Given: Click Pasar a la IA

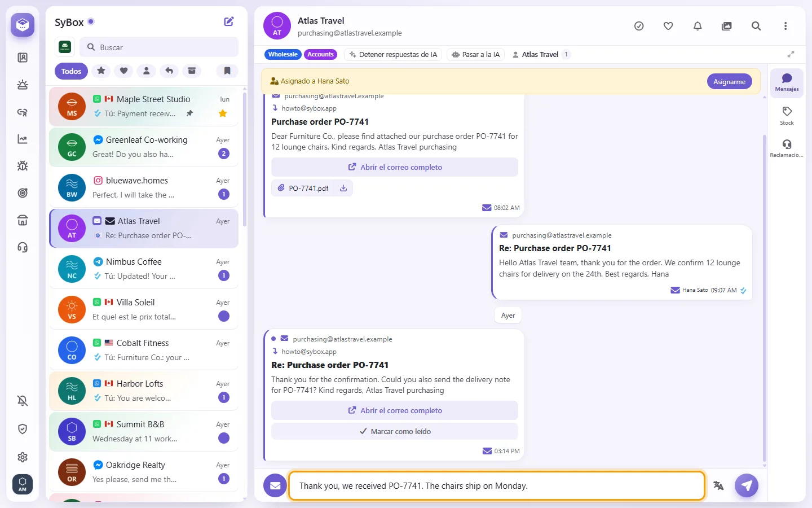Looking at the screenshot, I should (476, 55).
